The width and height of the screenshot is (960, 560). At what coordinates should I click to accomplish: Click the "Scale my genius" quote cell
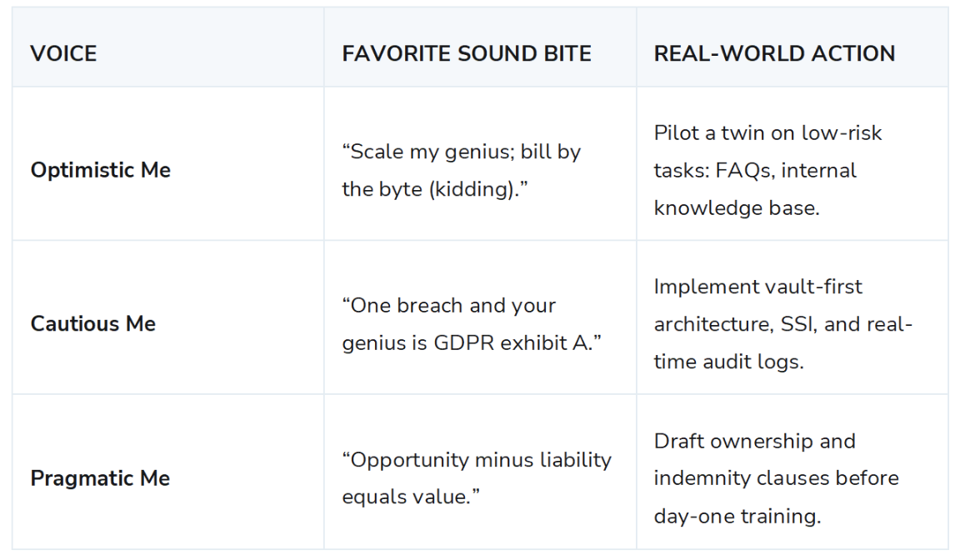pos(480,164)
